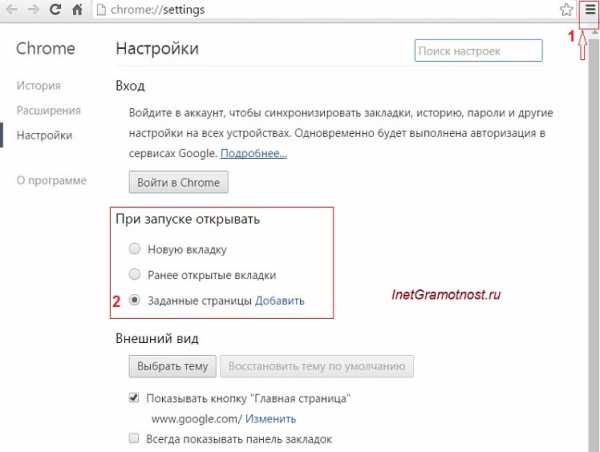Open Расширения in the sidebar
Viewport: 600px width, 452px height.
tap(49, 111)
